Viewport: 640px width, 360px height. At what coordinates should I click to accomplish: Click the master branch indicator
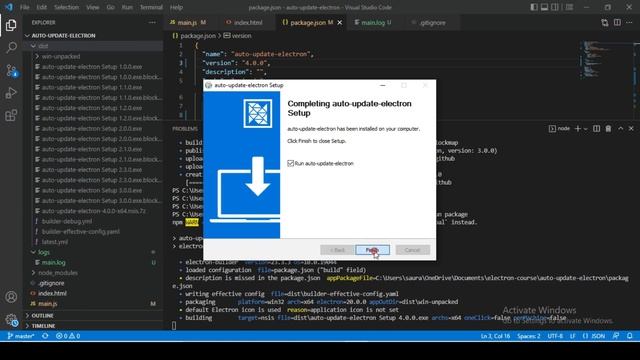coord(21,336)
